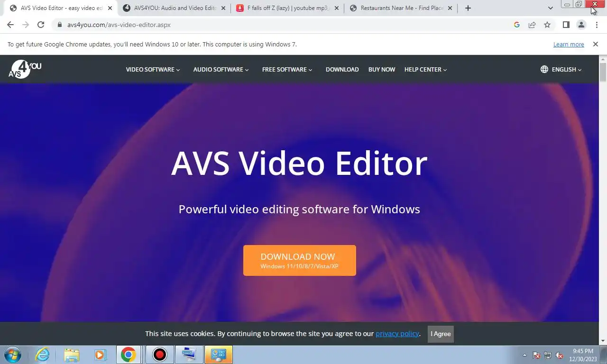Viewport: 607px width, 364px height.
Task: Click the scrollbar down arrow
Action: click(x=603, y=341)
